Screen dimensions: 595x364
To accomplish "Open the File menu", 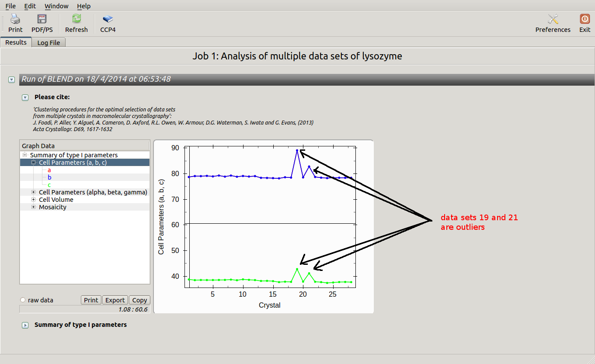I will pyautogui.click(x=10, y=6).
